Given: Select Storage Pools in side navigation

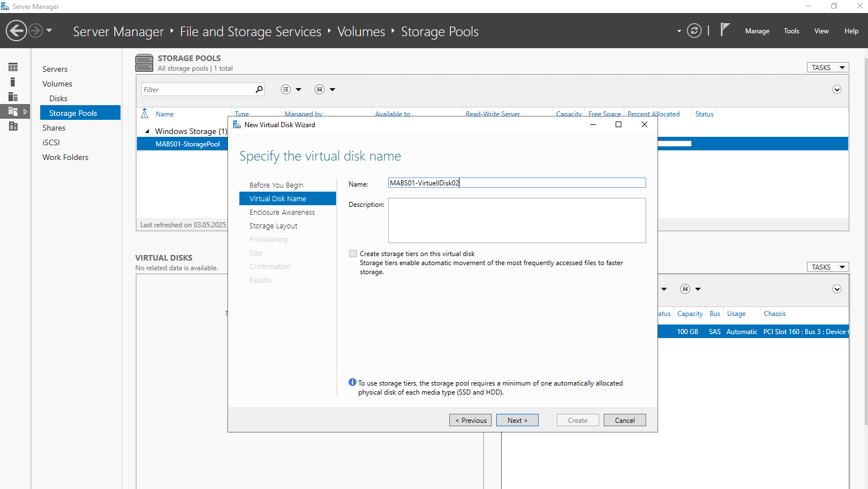Looking at the screenshot, I should coord(80,112).
